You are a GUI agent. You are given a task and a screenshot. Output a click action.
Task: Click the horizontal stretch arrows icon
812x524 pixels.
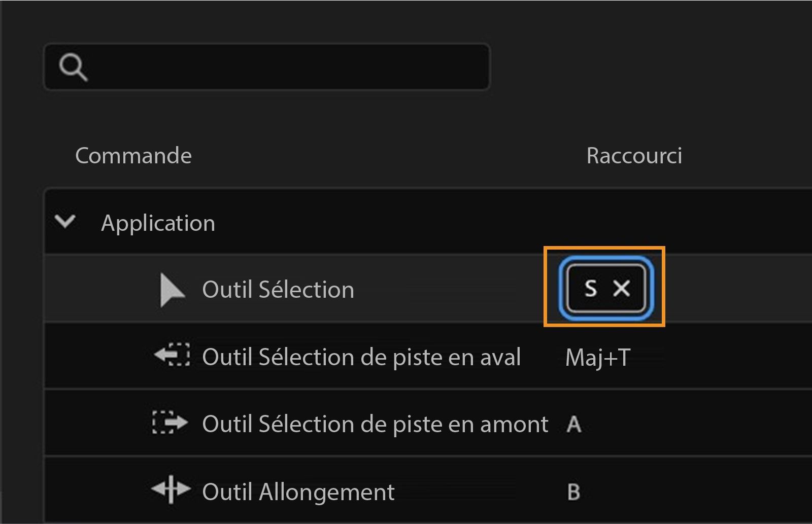(x=170, y=490)
